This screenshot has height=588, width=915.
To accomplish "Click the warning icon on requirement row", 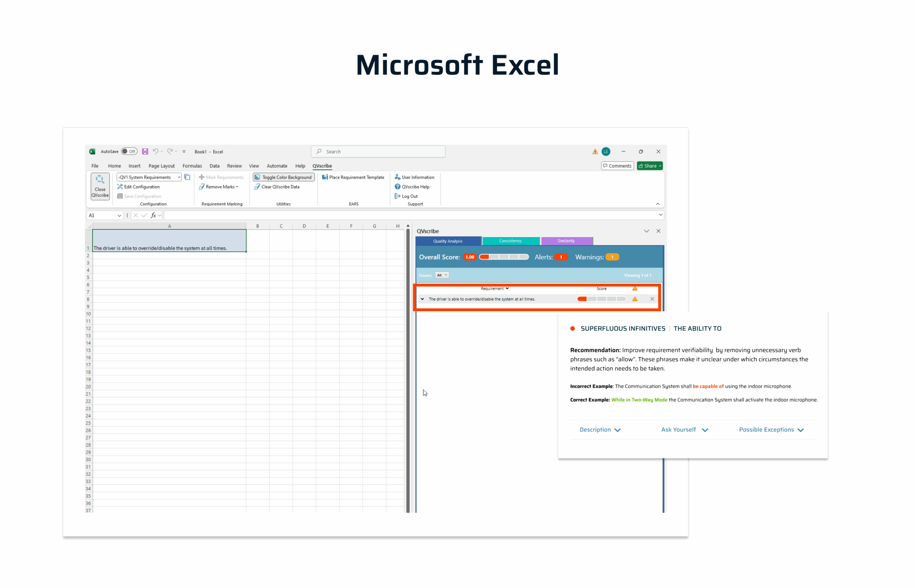I will pos(635,299).
